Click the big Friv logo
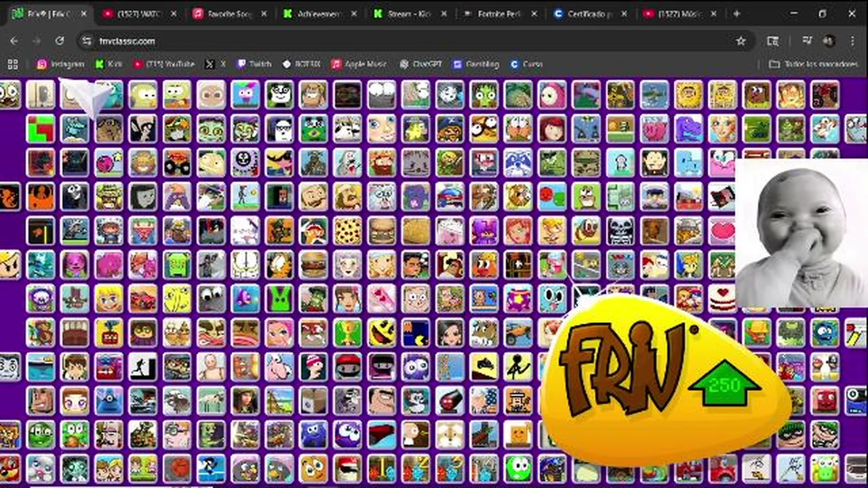Viewport: 868px width, 488px height. [x=624, y=368]
